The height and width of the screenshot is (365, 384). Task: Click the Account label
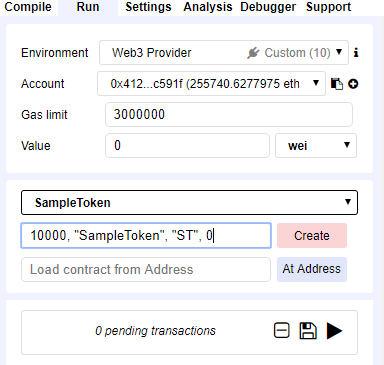pos(43,84)
